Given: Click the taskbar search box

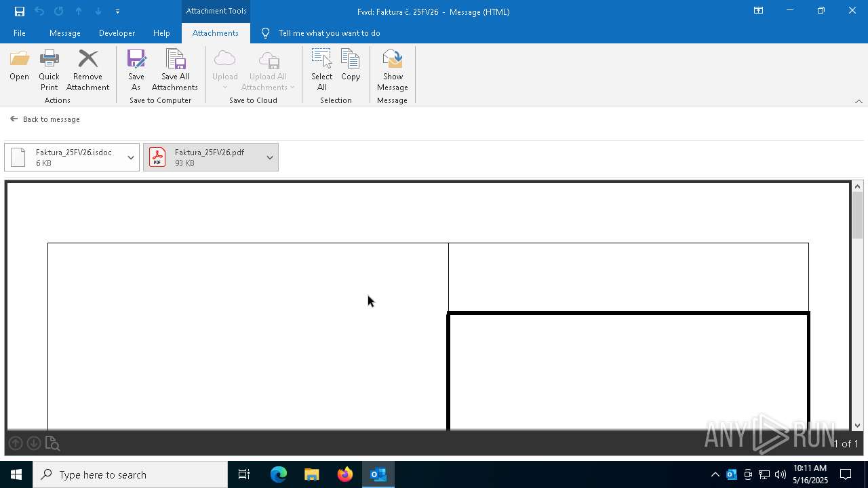Looking at the screenshot, I should [x=130, y=474].
